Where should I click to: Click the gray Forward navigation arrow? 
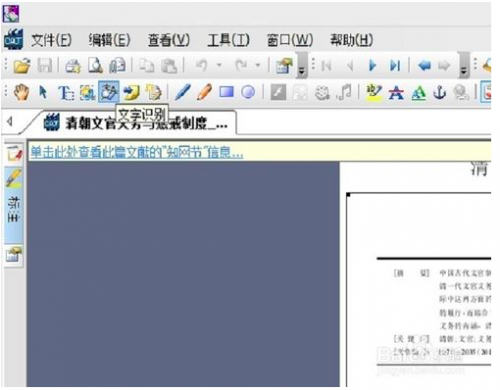[444, 66]
